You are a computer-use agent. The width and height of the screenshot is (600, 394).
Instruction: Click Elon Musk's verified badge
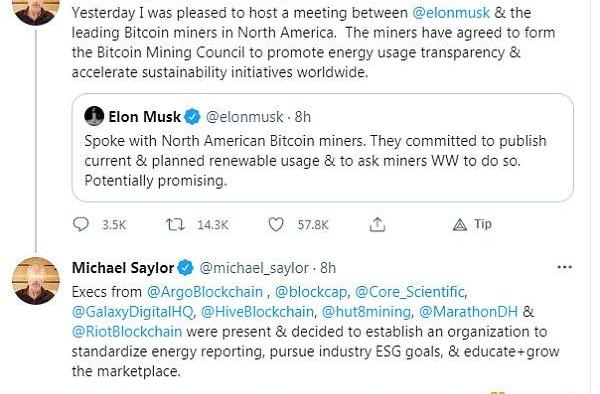click(x=192, y=117)
